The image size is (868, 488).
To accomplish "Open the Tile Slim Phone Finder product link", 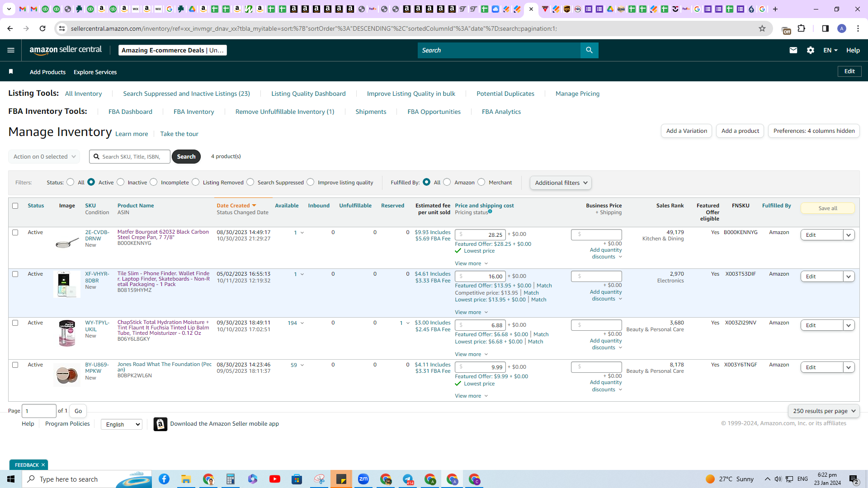I will click(x=164, y=279).
